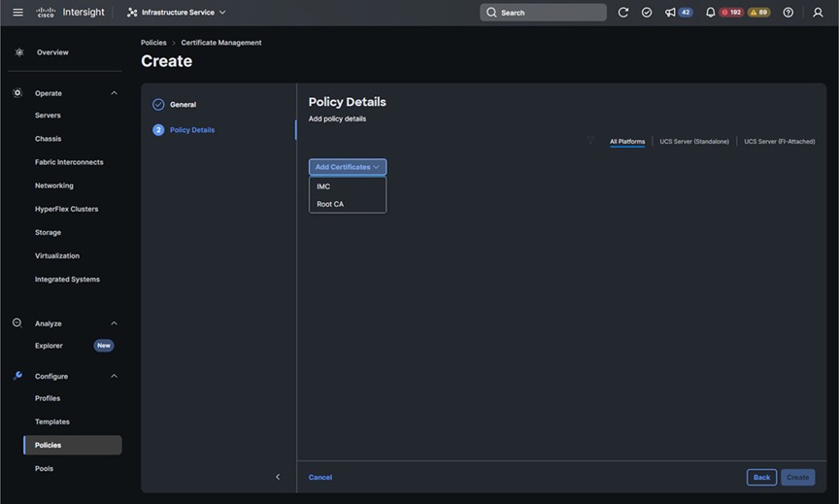This screenshot has height=504, width=839.
Task: Open announcements megaphone icon
Action: pyautogui.click(x=670, y=13)
